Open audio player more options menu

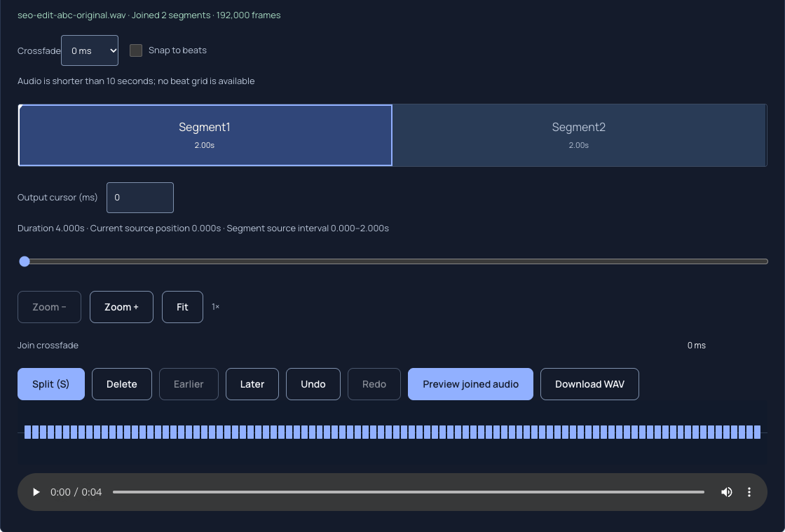[x=749, y=492]
